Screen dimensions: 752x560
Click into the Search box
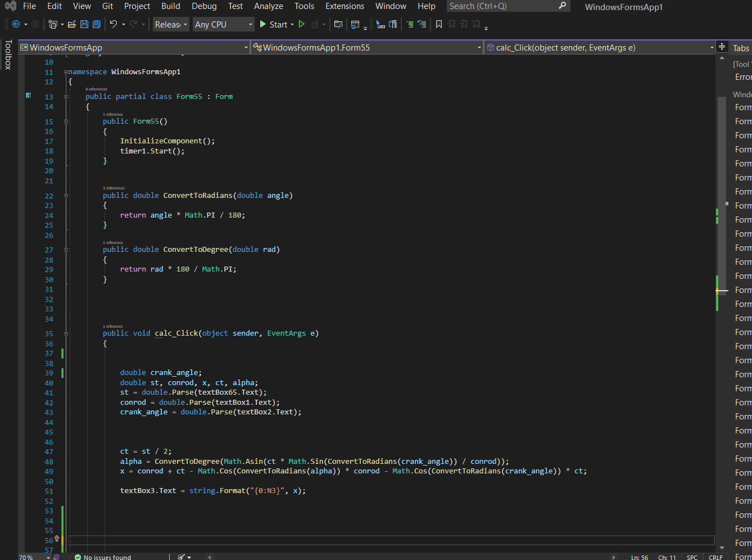pos(502,6)
